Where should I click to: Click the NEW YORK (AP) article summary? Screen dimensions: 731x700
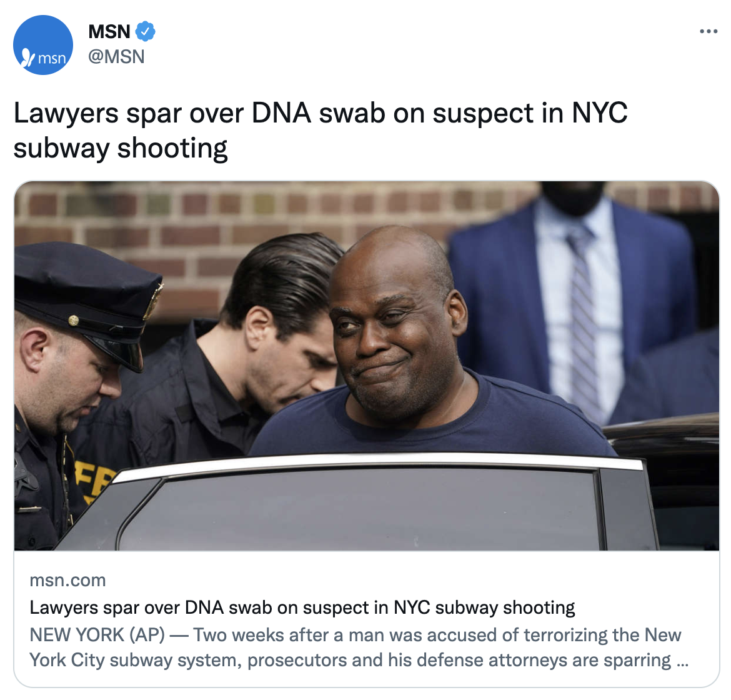[359, 647]
